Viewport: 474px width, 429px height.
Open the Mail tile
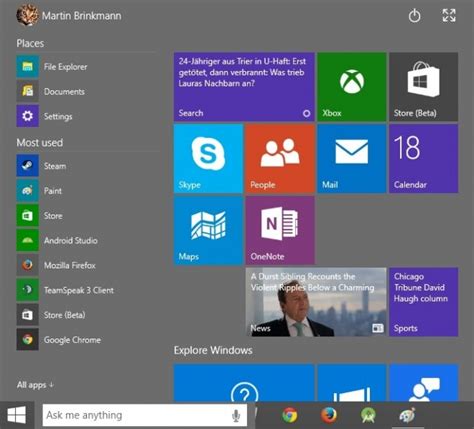(352, 159)
